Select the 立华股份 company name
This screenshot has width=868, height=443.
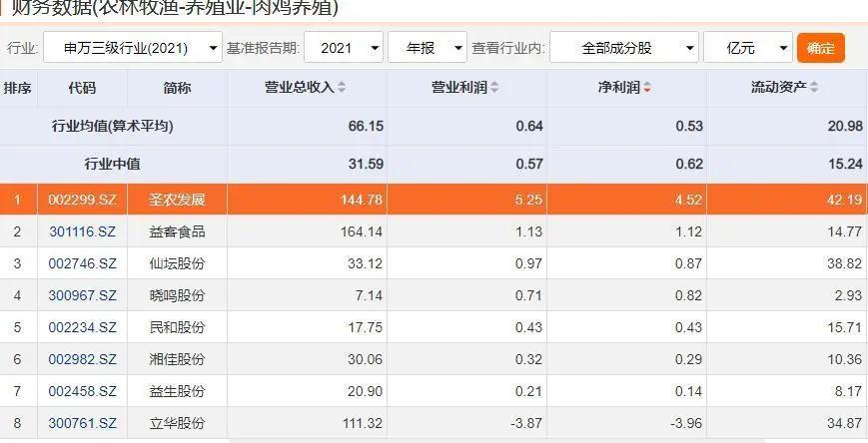[x=177, y=424]
